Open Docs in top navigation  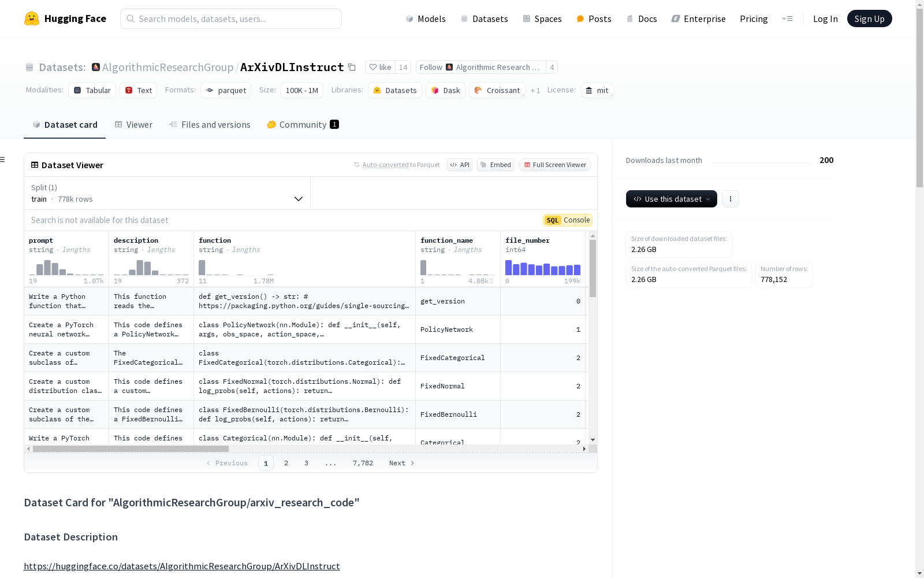642,18
